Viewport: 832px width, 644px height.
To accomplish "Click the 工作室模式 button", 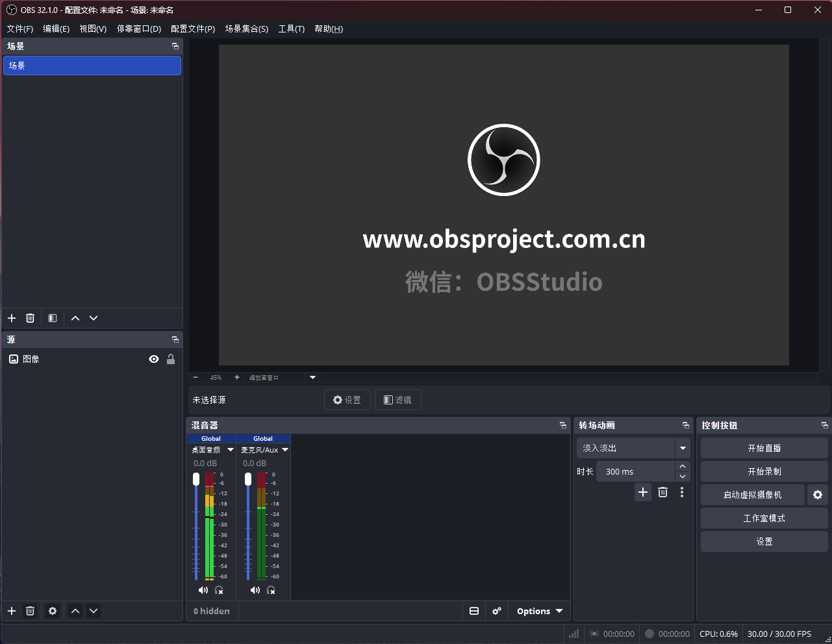I will click(x=764, y=518).
